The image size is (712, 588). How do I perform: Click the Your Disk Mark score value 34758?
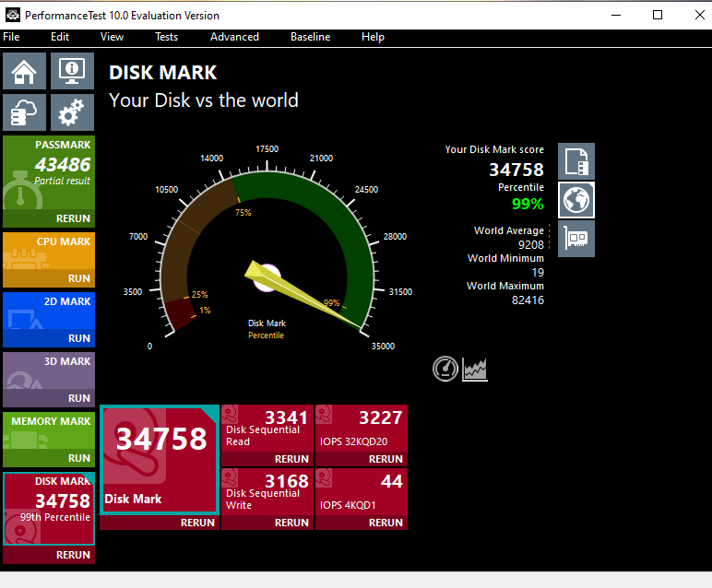516,170
